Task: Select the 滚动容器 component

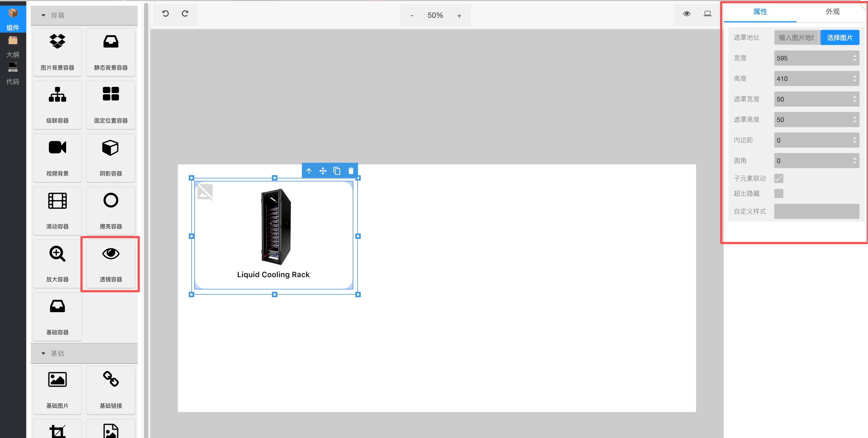Action: (x=57, y=211)
